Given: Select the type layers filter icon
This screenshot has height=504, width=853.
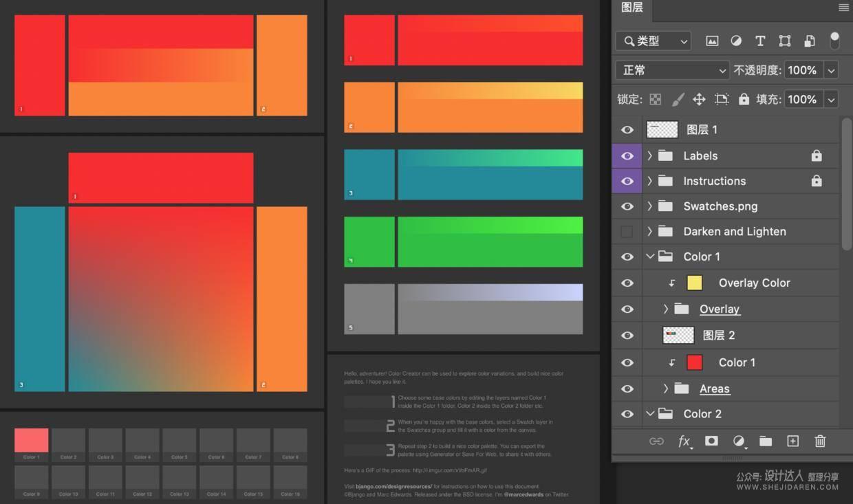Looking at the screenshot, I should (760, 41).
